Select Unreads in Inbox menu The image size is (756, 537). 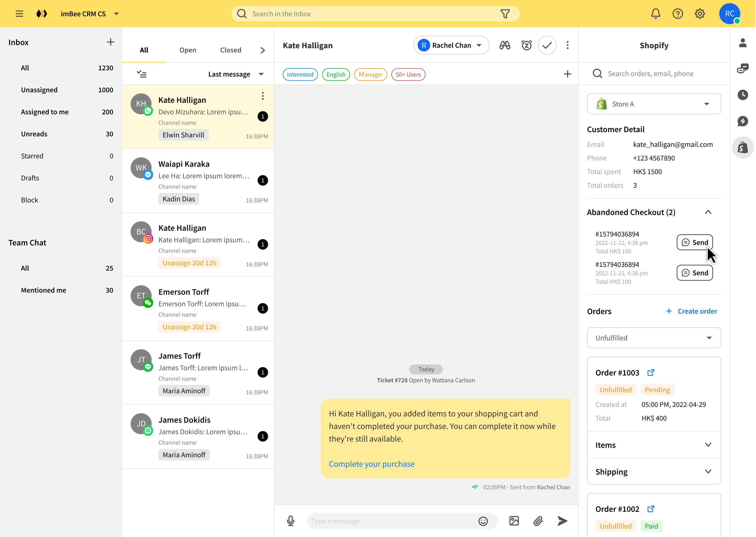(34, 134)
